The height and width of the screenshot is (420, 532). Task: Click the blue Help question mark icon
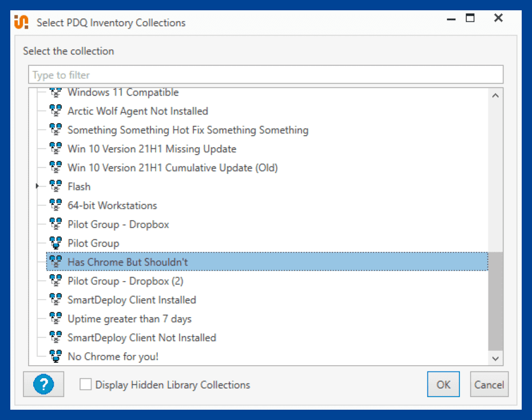(43, 384)
